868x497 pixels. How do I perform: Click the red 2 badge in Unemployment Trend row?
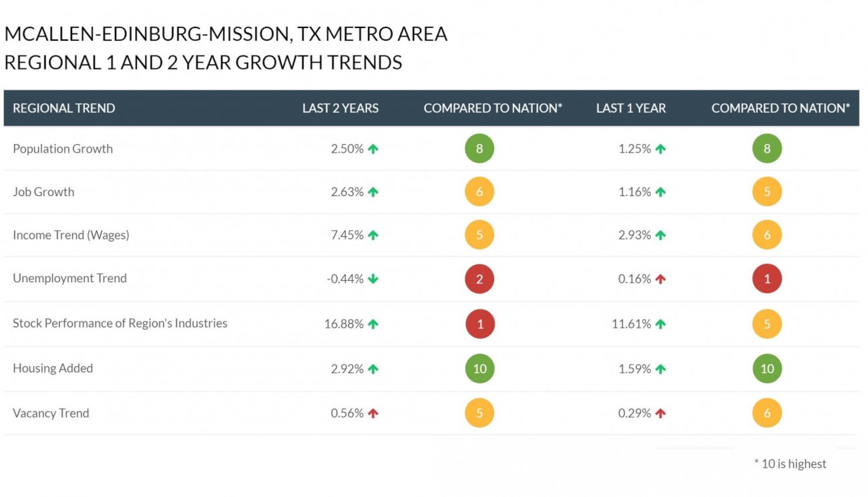click(479, 279)
